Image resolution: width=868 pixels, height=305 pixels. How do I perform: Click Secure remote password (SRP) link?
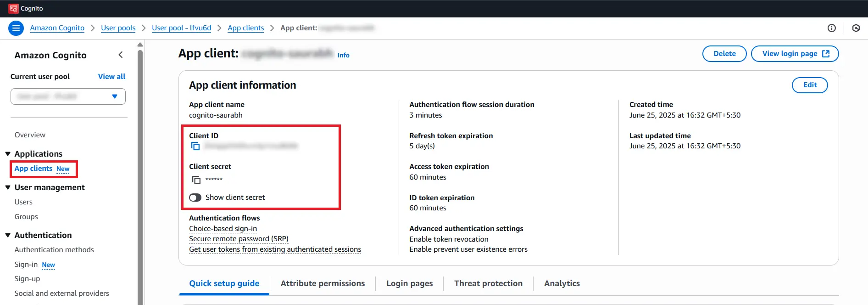point(239,239)
